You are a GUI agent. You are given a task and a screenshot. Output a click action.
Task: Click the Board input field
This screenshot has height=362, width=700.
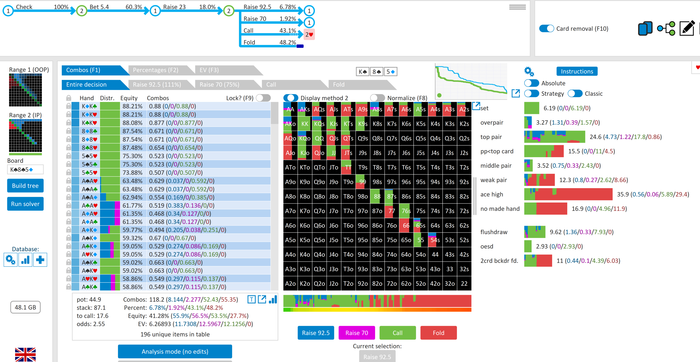[25, 170]
